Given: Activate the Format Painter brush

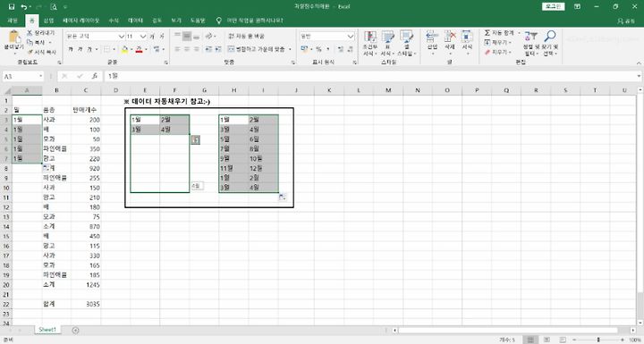Looking at the screenshot, I should point(30,52).
